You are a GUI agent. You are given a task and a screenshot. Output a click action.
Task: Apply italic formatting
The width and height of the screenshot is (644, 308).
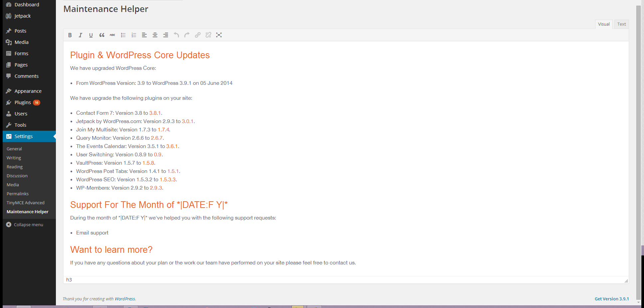80,35
